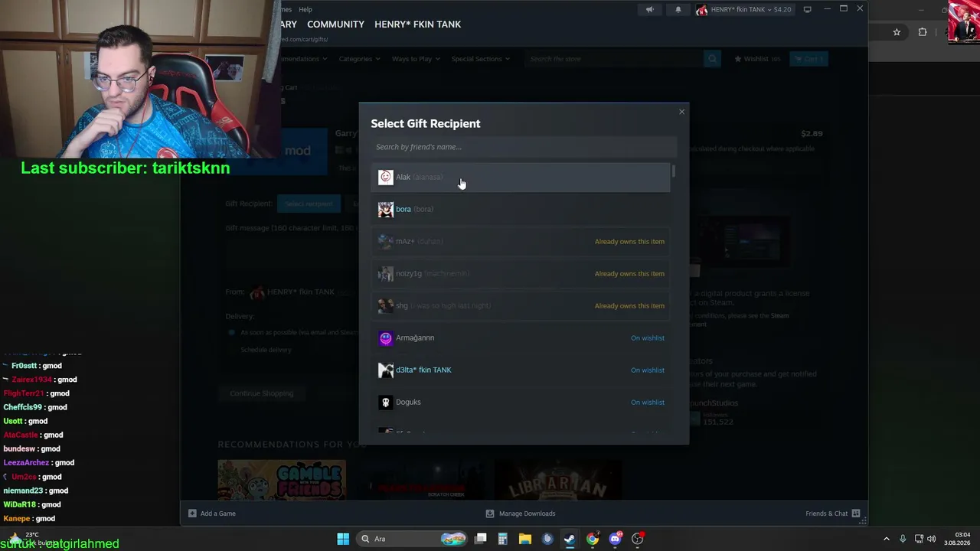Open the Steam announcements megaphone icon
Viewport: 980px width, 551px height.
pyautogui.click(x=649, y=9)
